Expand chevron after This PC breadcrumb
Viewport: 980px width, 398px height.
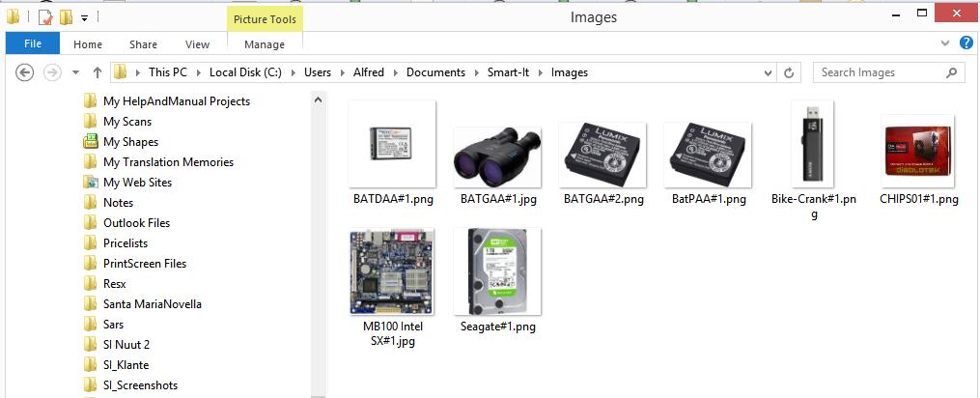coord(198,72)
